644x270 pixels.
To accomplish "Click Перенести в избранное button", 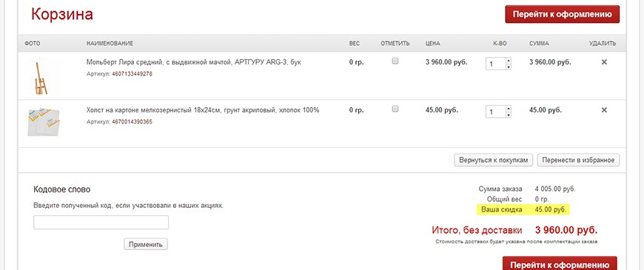I will 578,160.
